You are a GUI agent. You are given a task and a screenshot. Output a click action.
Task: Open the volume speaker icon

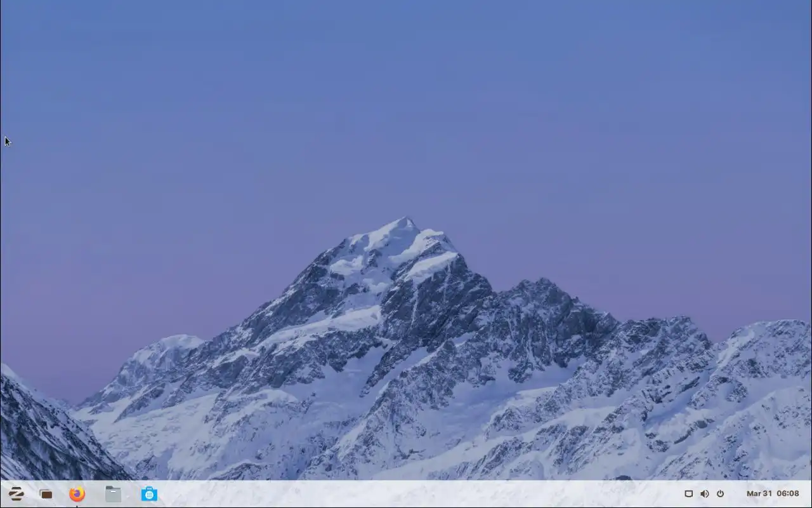[x=704, y=493]
